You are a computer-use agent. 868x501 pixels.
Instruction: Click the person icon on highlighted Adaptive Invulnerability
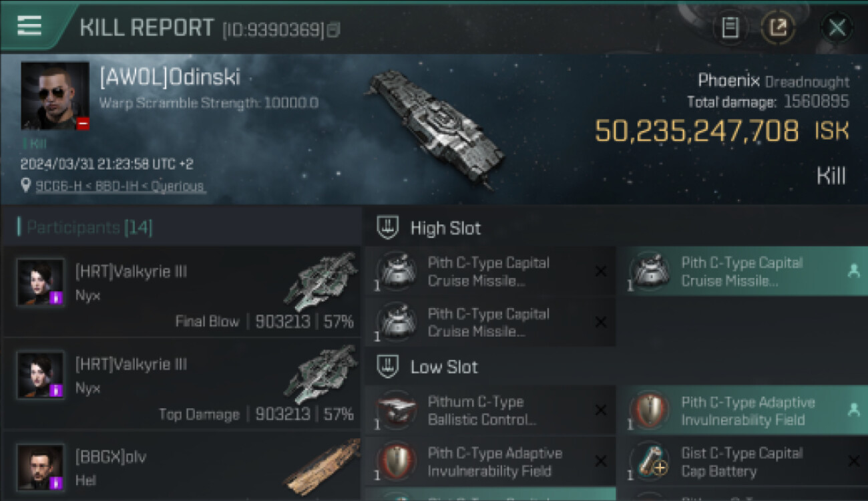[x=853, y=410]
